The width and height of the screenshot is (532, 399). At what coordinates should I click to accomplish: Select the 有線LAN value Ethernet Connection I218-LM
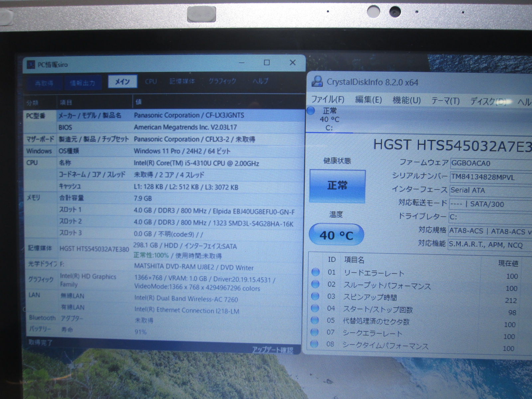(187, 310)
